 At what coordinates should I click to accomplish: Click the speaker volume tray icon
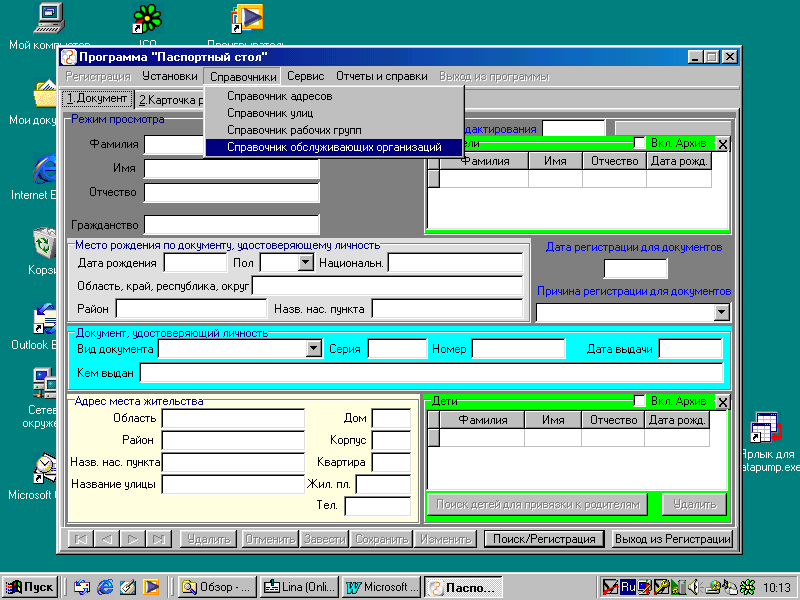coord(693,587)
